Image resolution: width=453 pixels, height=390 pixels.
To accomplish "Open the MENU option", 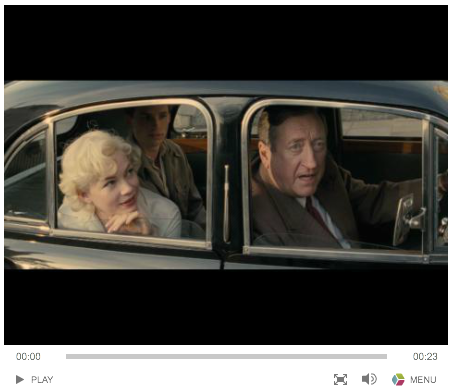I will tap(423, 380).
